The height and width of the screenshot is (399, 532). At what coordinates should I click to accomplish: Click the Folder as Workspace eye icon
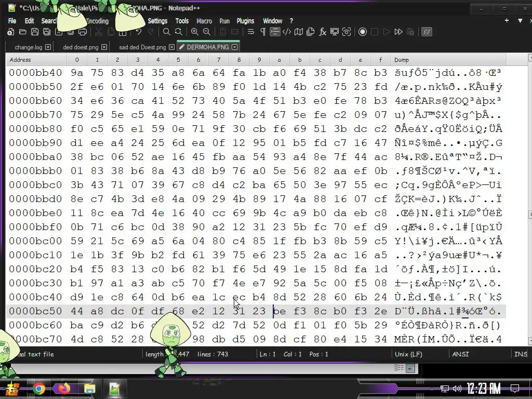click(347, 32)
